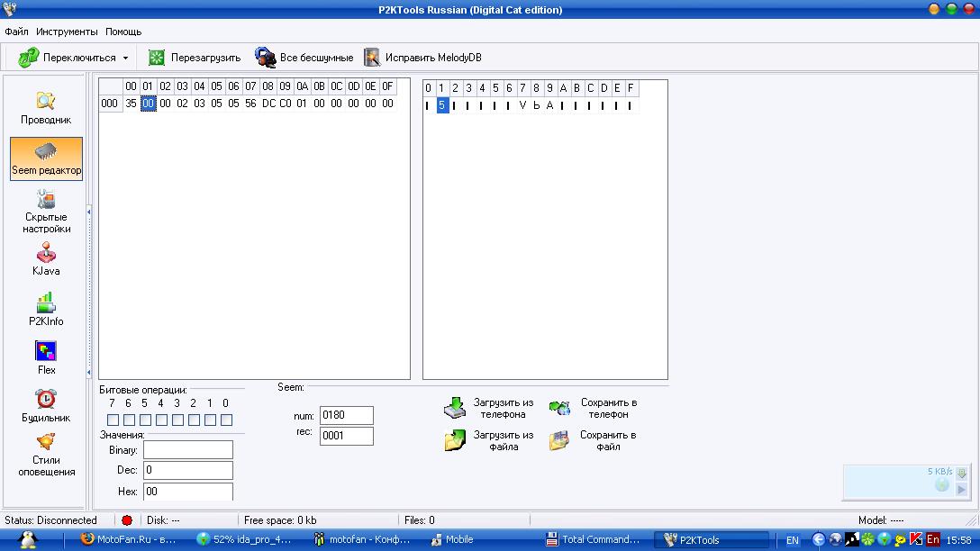Click the Перезагрузить toolbar button
Screen dimensions: 980x551
pos(195,58)
